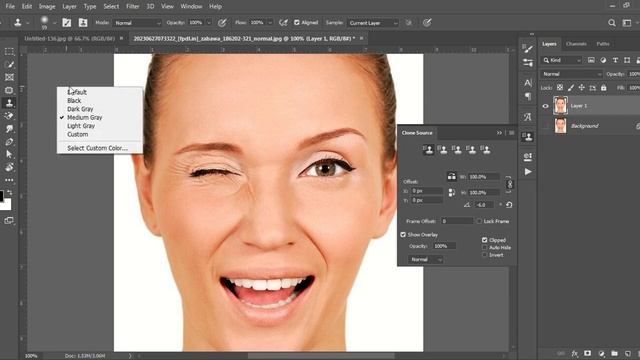Select the Rectangular Marquee tool
Screen dimensions: 640x360
9,52
